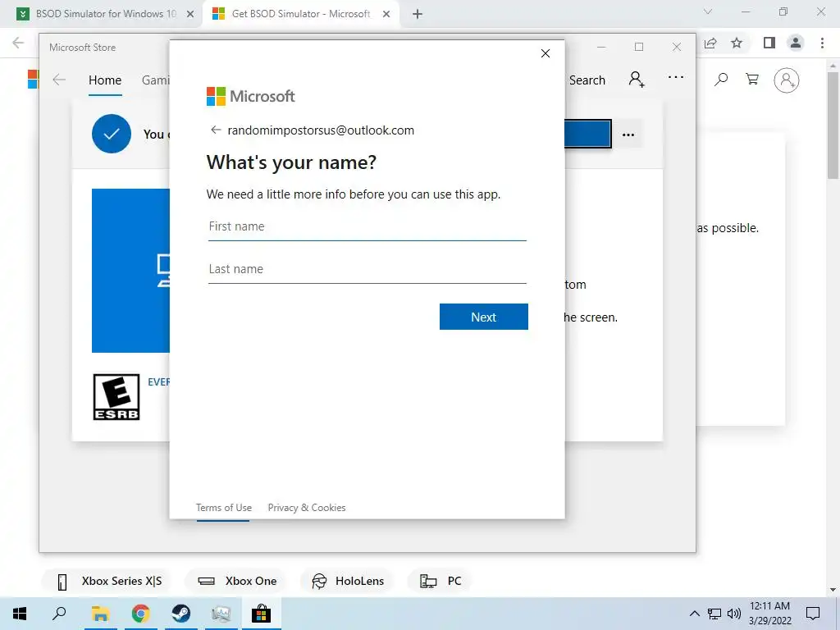The height and width of the screenshot is (630, 840).
Task: Open a new browser tab
Action: 418,14
